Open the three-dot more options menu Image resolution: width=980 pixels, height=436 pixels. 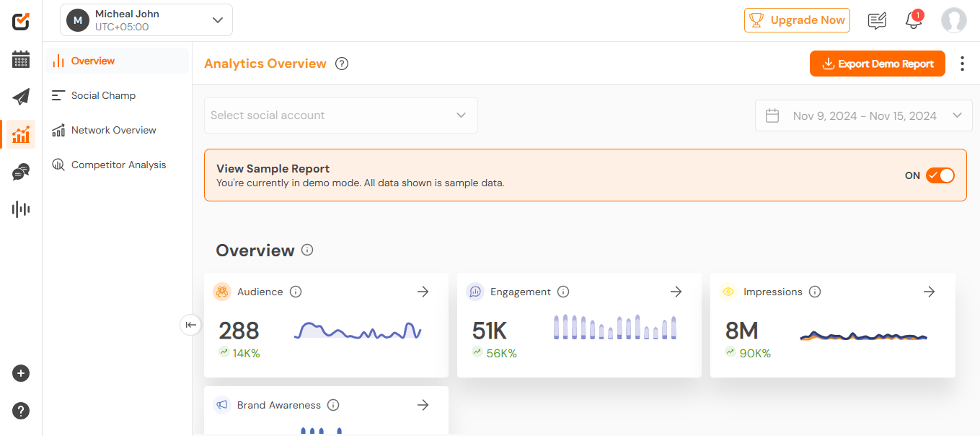click(x=962, y=64)
